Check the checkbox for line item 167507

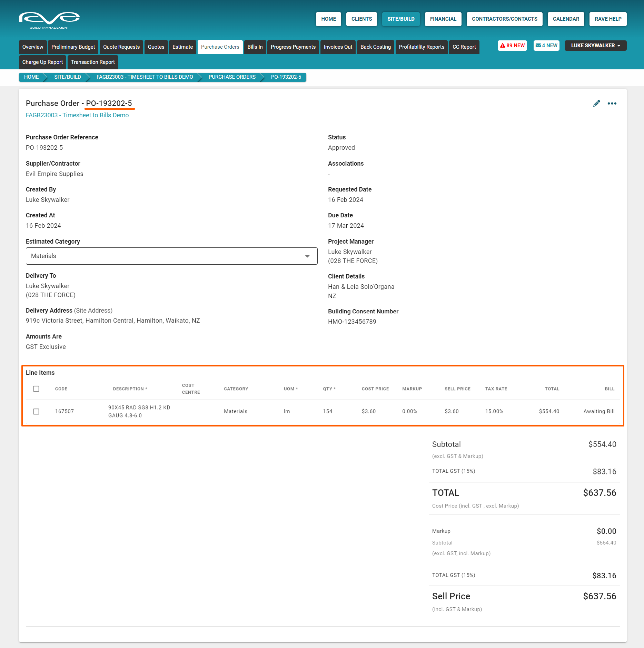[36, 411]
